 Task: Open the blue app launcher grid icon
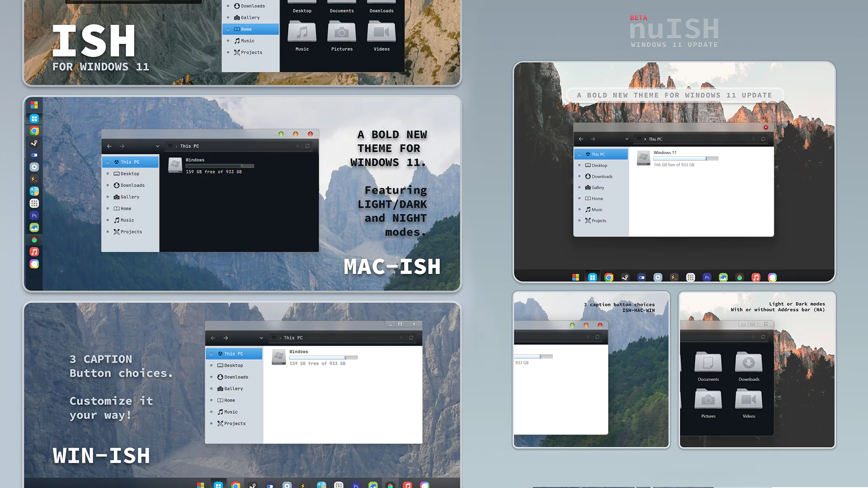pos(34,118)
